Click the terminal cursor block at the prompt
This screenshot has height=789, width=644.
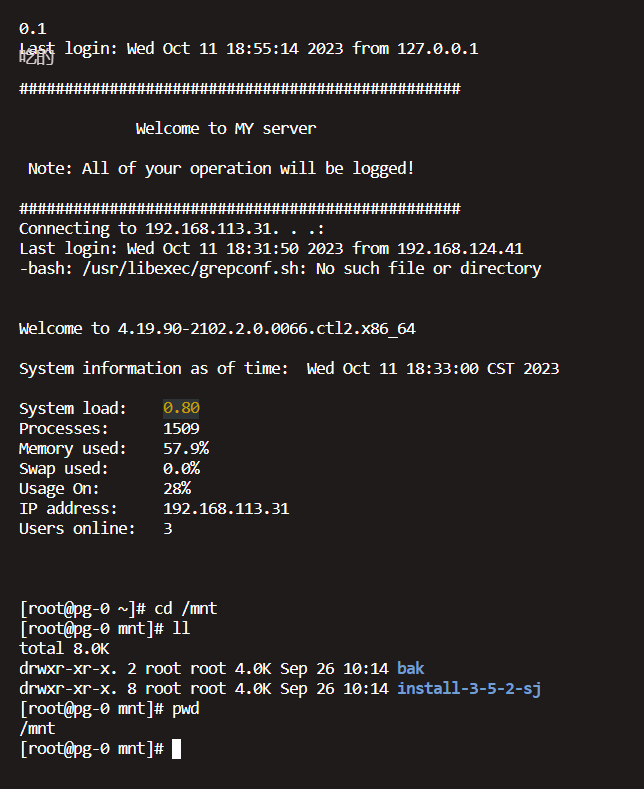pyautogui.click(x=177, y=749)
